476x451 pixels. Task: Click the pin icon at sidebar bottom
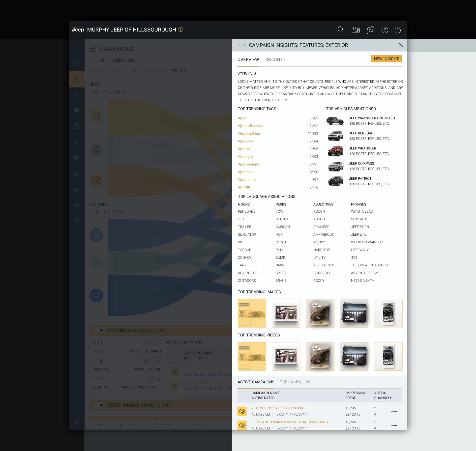[x=77, y=422]
